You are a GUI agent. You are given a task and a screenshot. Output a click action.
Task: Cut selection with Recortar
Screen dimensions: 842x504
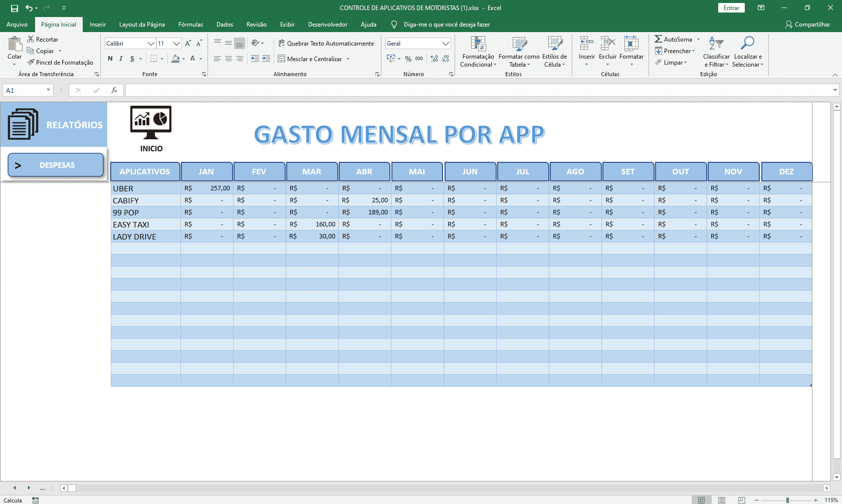click(x=43, y=39)
